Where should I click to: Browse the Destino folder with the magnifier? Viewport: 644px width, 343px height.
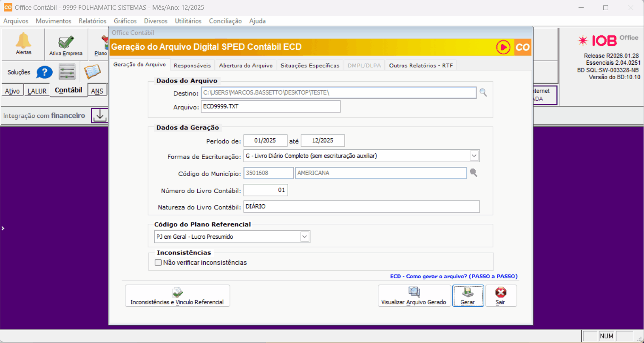coord(483,93)
